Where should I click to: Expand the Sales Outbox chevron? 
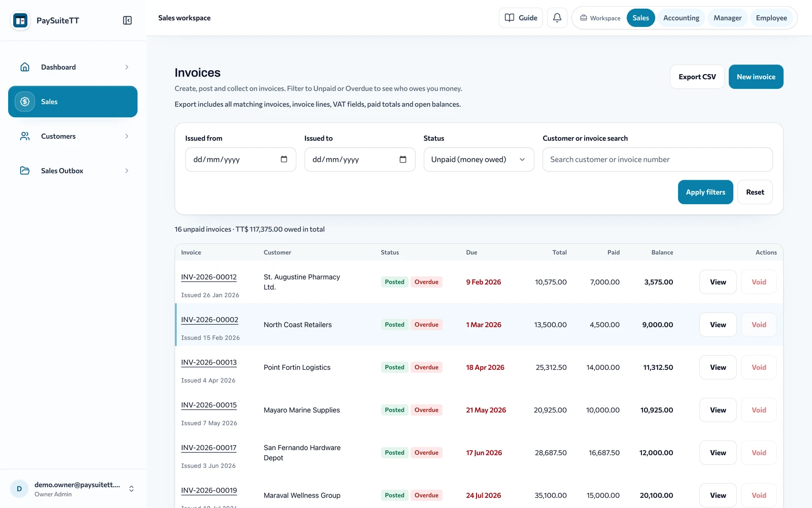127,171
